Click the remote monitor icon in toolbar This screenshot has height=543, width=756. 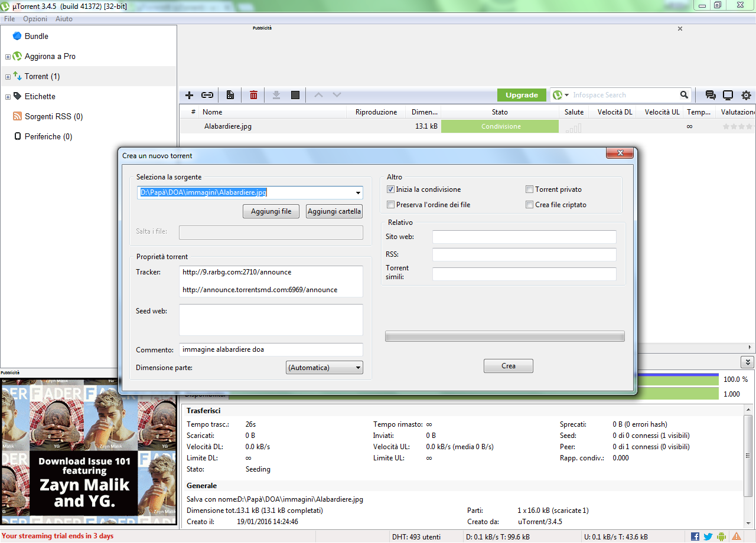tap(728, 95)
